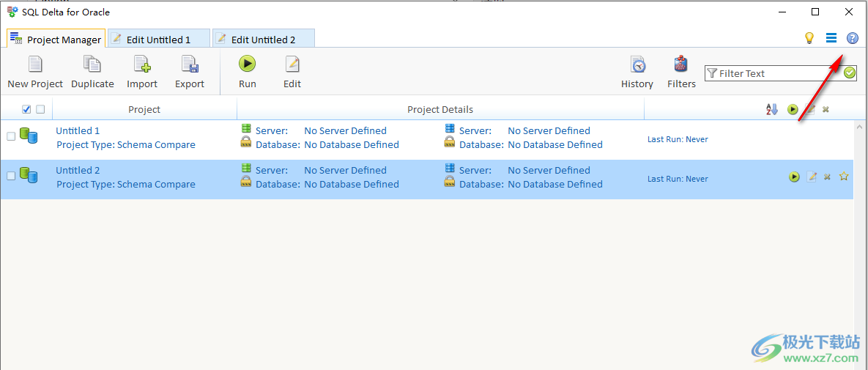Switch to Project Manager tab
The width and height of the screenshot is (868, 370).
point(56,40)
